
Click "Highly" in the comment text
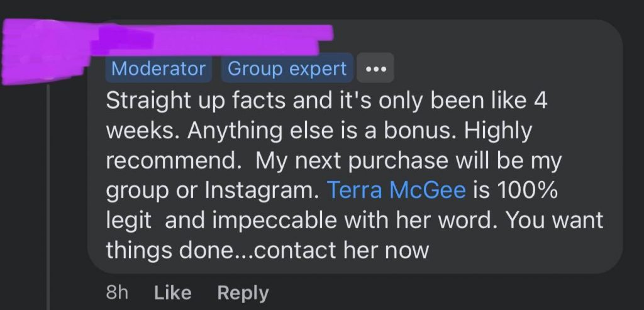tap(497, 131)
